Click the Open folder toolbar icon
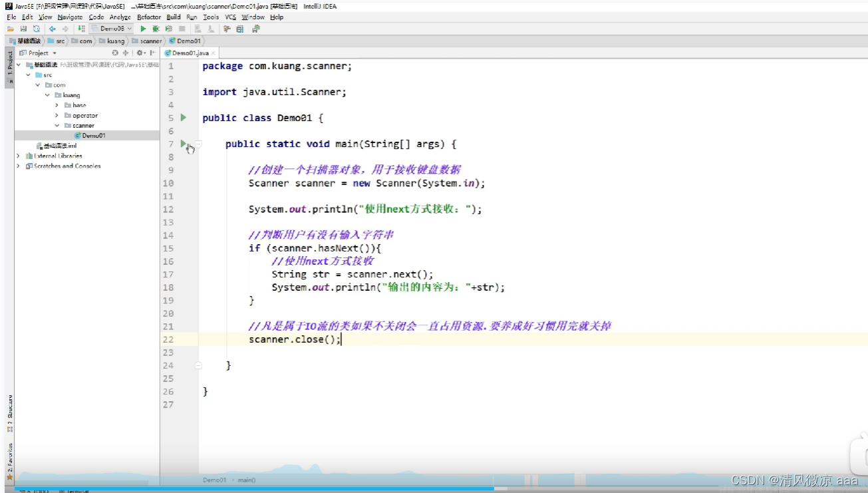868x493 pixels. click(10, 29)
